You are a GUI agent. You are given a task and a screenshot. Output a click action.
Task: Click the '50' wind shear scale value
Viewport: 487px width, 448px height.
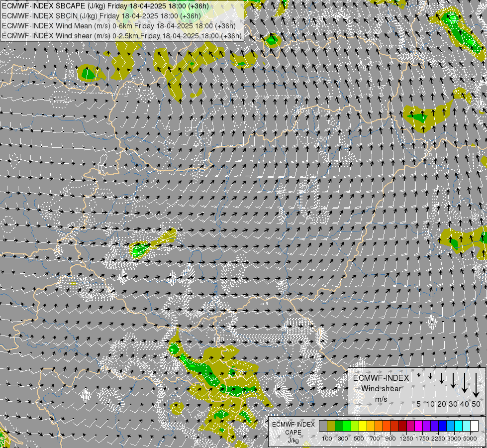click(x=476, y=404)
